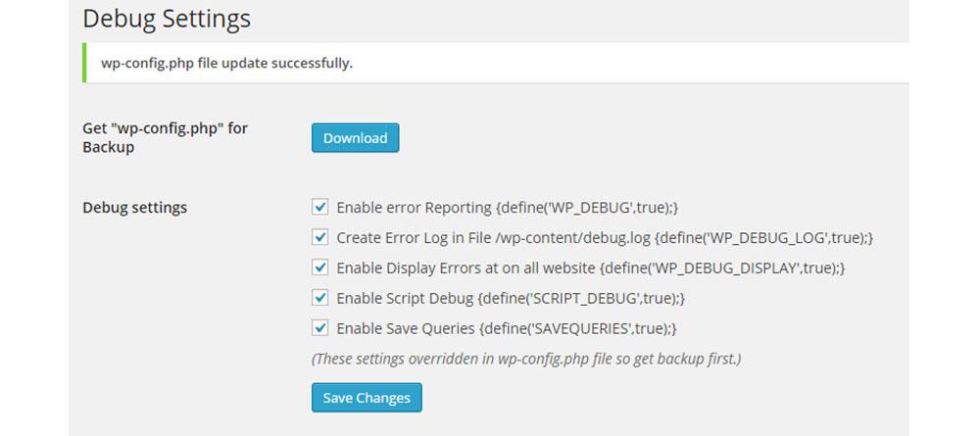Uncheck the Enable error Reporting checkbox
The image size is (980, 436).
coord(320,208)
